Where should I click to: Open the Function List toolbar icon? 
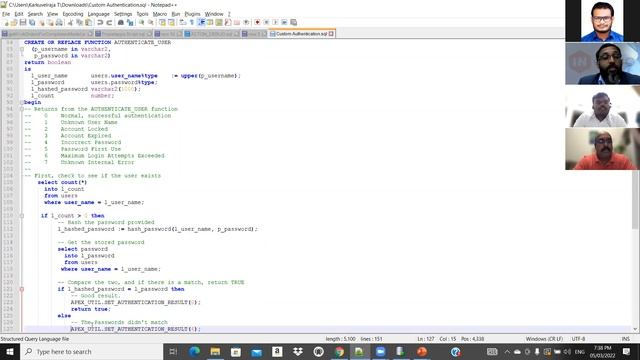click(x=227, y=22)
